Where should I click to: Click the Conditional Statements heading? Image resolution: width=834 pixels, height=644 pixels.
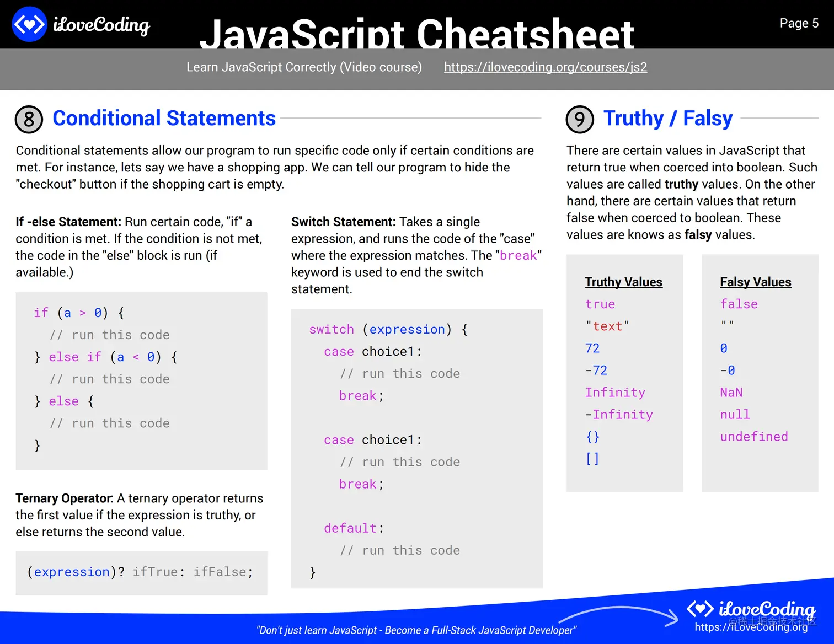(x=164, y=118)
